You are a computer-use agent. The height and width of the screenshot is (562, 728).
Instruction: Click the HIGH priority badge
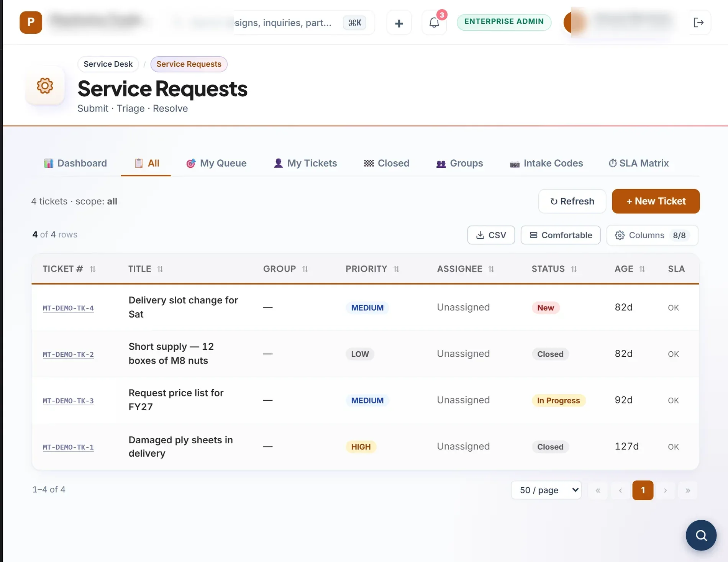click(x=361, y=447)
